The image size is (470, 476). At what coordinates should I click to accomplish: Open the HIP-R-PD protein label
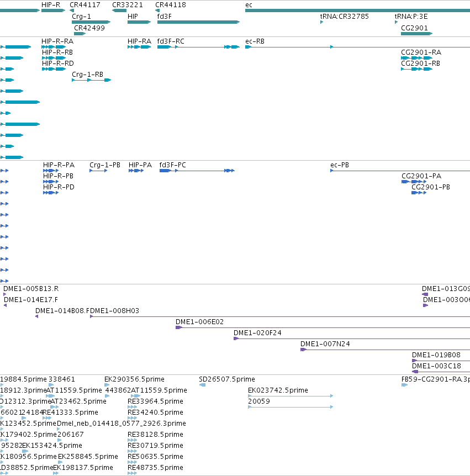tap(59, 187)
